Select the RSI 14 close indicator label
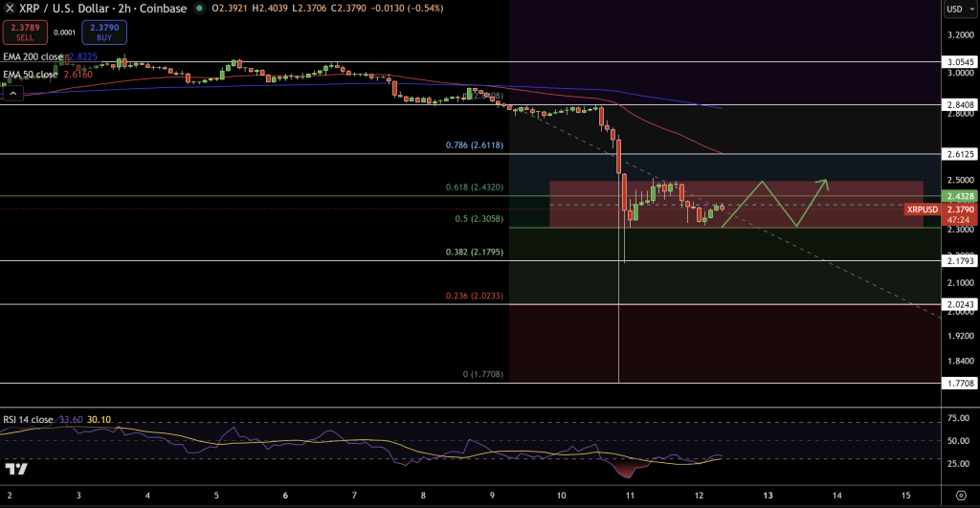Image resolution: width=980 pixels, height=508 pixels. 28,418
